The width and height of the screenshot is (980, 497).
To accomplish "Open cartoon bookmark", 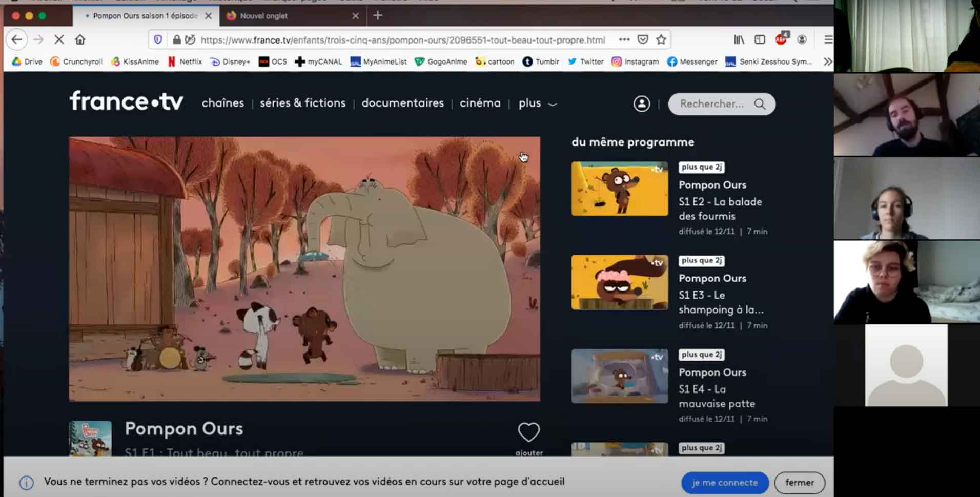I will [495, 61].
